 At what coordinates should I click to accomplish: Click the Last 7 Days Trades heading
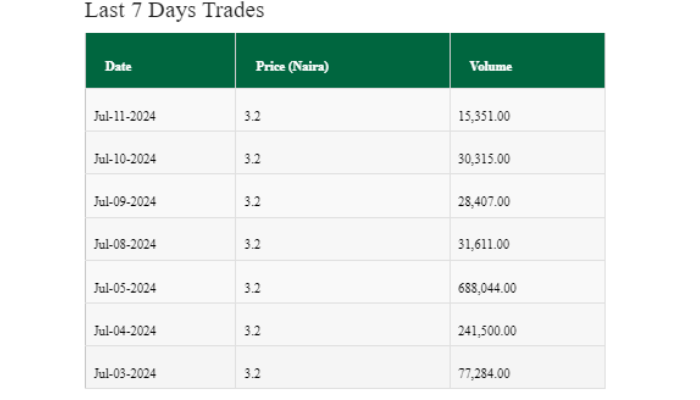(174, 11)
